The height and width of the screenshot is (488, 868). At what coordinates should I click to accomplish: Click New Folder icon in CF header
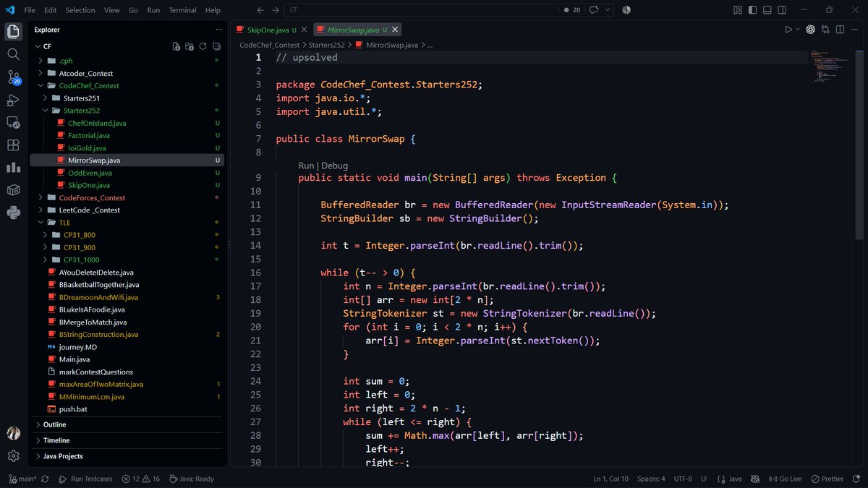point(190,46)
